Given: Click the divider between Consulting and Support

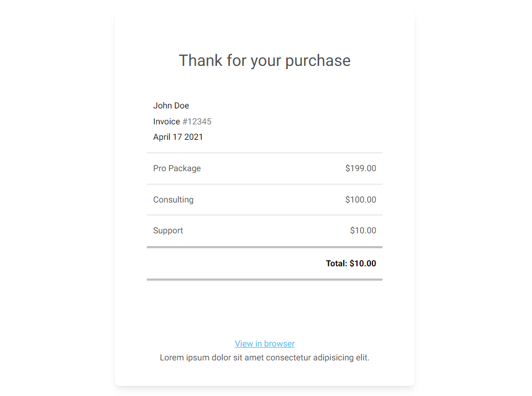Looking at the screenshot, I should (264, 215).
